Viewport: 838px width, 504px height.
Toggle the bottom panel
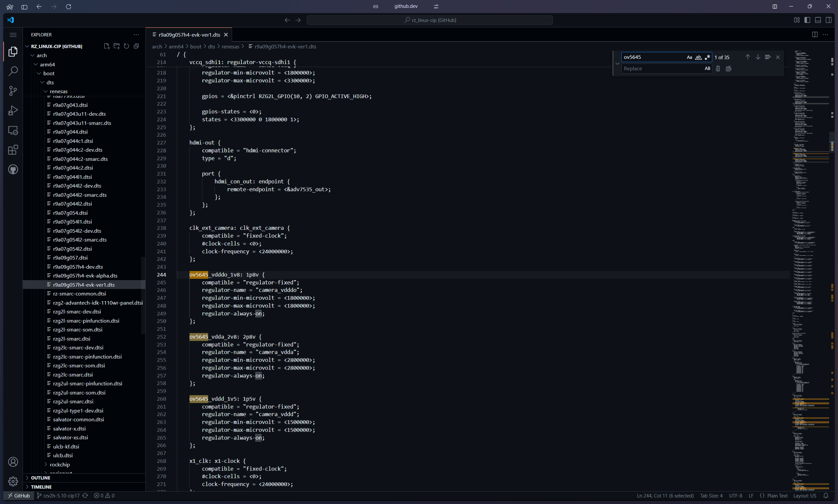pos(818,20)
